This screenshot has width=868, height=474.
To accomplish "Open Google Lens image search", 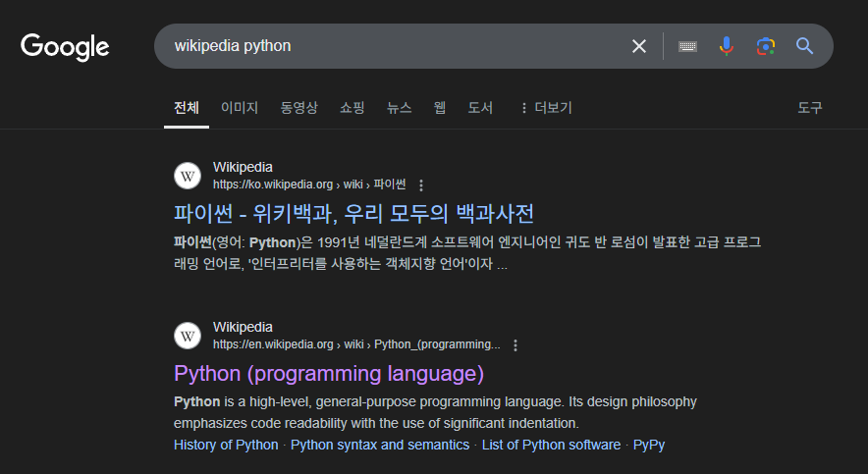I will click(766, 46).
